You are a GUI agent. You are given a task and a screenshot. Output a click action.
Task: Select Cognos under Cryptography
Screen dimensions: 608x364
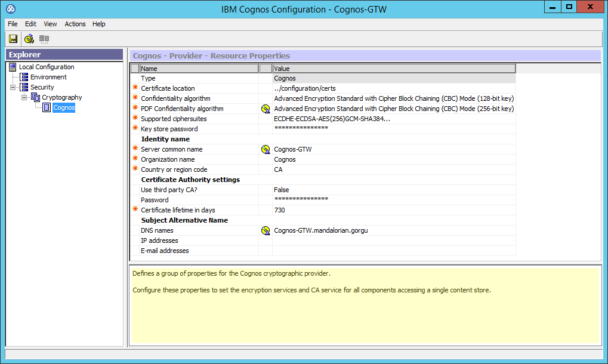point(64,107)
